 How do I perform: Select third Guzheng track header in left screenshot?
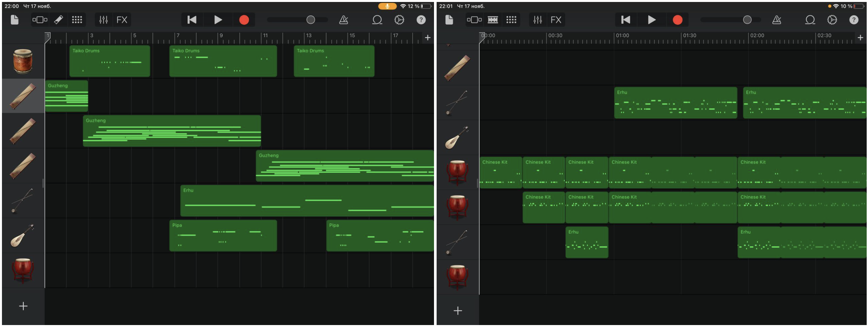(23, 166)
